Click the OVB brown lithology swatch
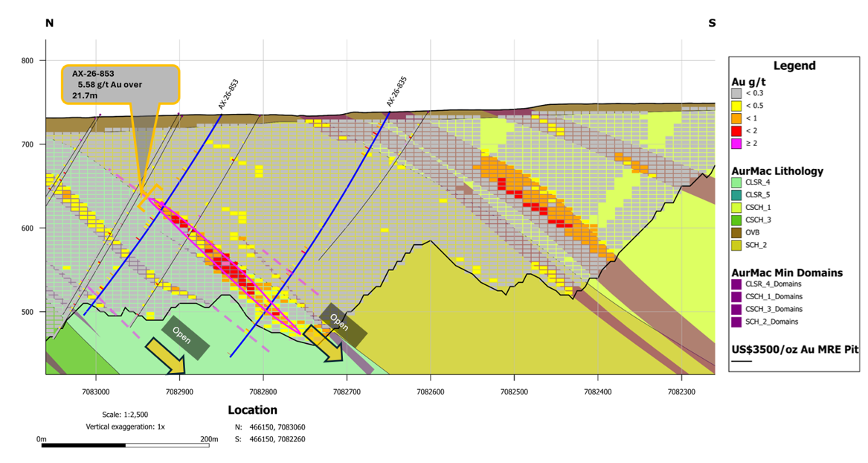 736,232
